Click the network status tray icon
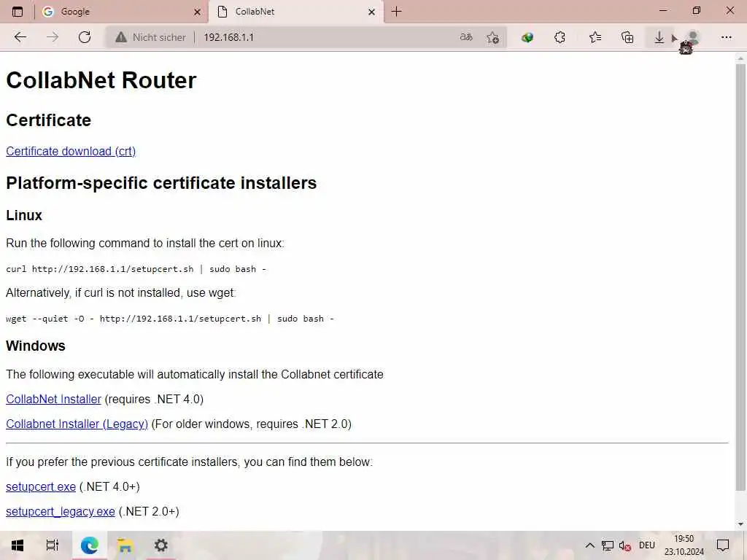Image resolution: width=747 pixels, height=560 pixels. (x=608, y=545)
